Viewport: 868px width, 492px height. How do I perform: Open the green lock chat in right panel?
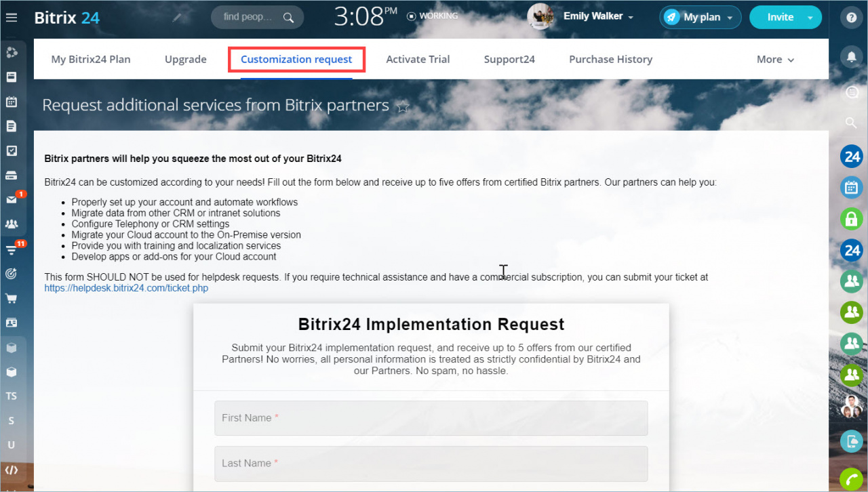[852, 219]
